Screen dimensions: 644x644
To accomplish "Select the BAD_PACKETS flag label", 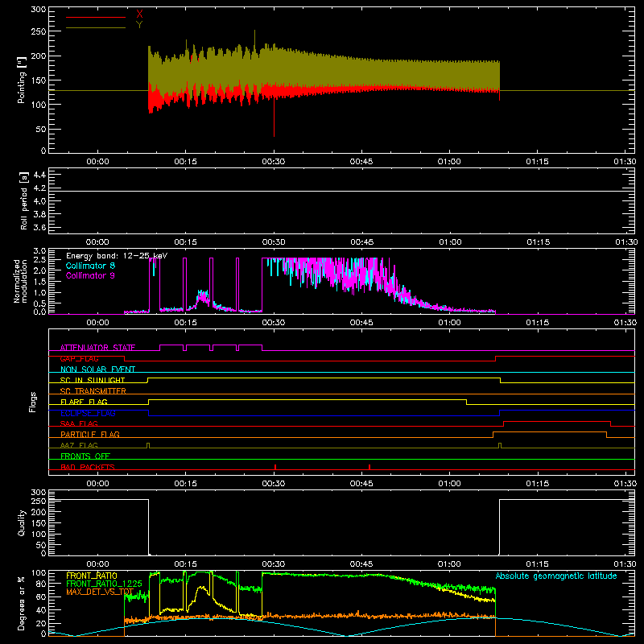I will [x=88, y=467].
